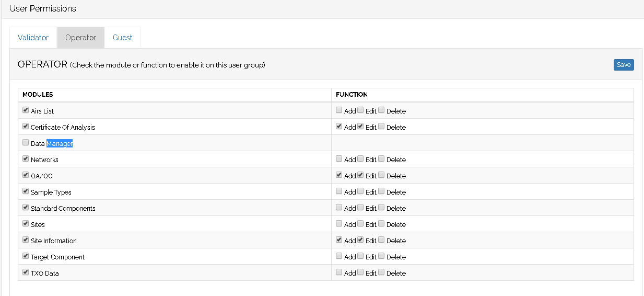Disable the Networks module checkbox
Viewport: 644px width, 296px height.
[26, 159]
